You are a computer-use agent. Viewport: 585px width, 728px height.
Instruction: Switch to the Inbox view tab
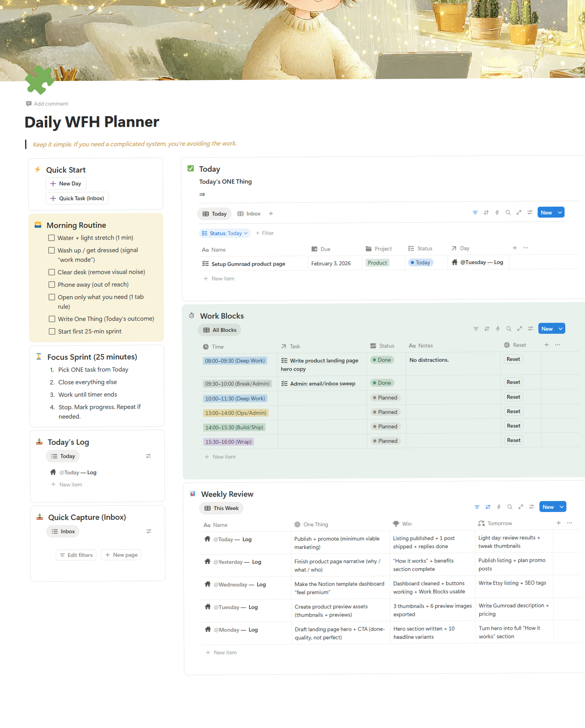pos(249,214)
